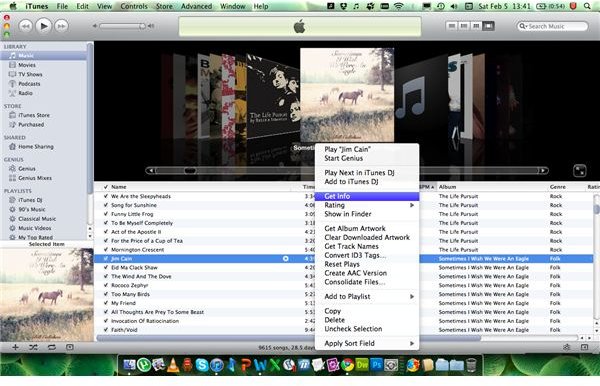Open full screen Cover Flow icon
The image size is (600, 386).
pos(579,170)
